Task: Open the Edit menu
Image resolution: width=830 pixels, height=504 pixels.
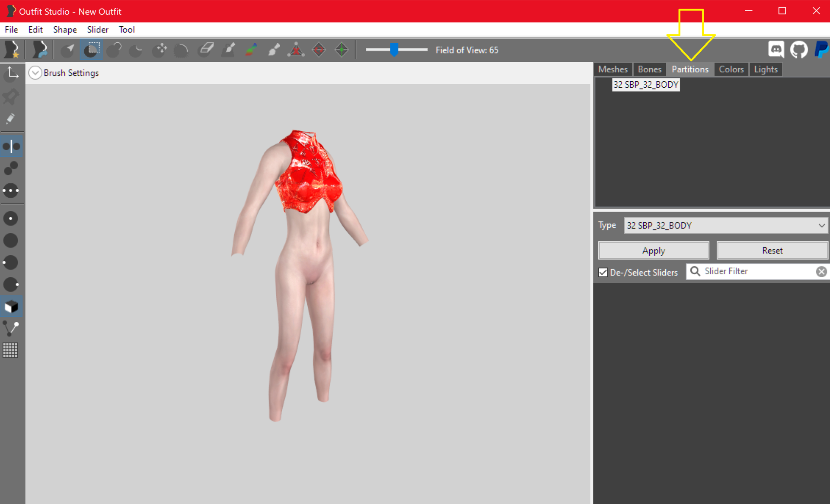Action: (x=35, y=30)
